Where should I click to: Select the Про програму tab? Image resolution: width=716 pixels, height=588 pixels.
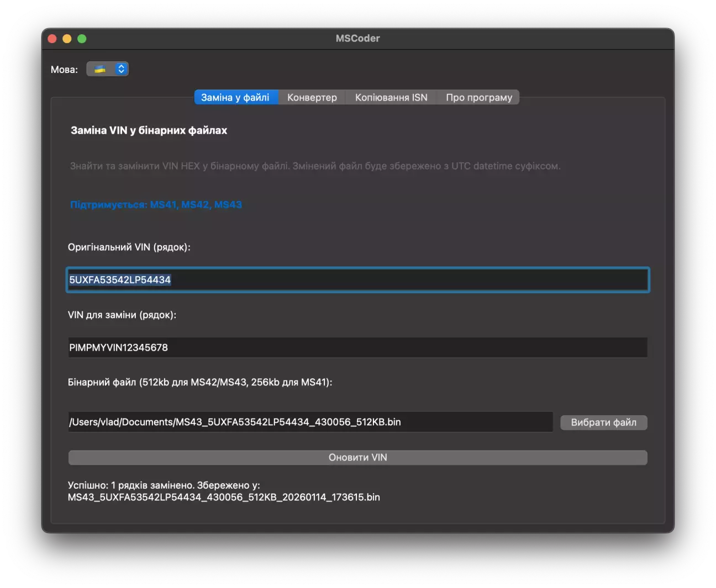click(x=478, y=98)
